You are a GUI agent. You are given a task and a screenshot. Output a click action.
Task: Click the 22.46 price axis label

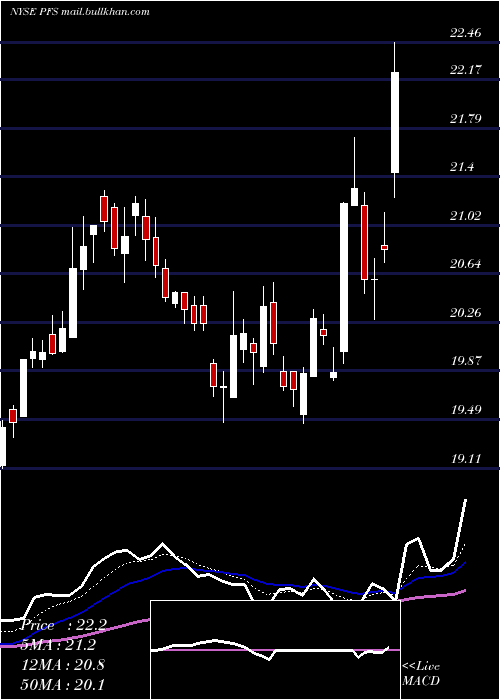click(x=466, y=33)
